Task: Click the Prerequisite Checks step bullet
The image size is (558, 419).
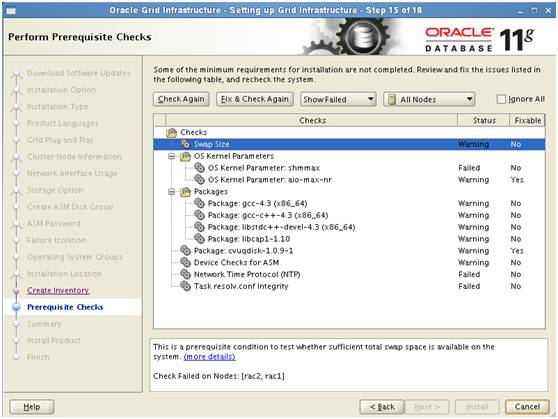Action: pyautogui.click(x=16, y=307)
